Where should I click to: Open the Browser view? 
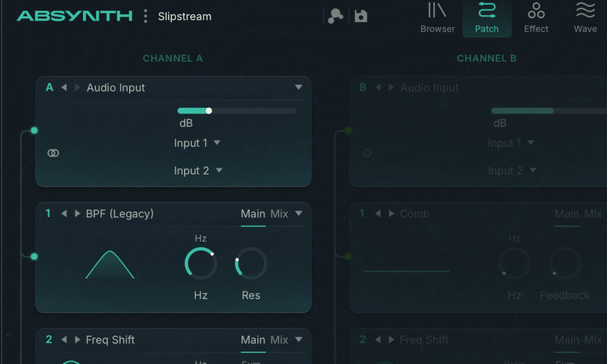click(x=437, y=18)
